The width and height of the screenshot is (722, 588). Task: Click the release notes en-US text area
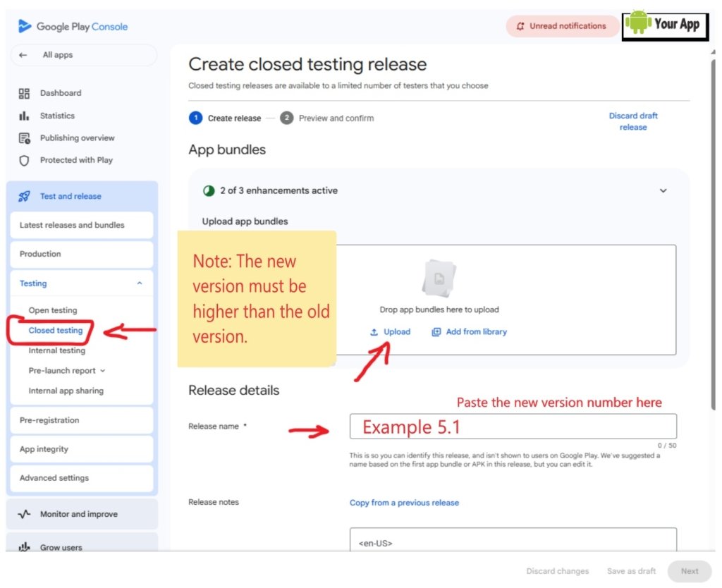coord(513,539)
